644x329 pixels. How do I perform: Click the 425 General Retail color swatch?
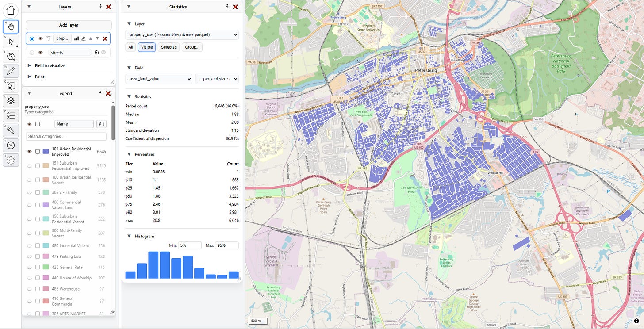coord(46,267)
